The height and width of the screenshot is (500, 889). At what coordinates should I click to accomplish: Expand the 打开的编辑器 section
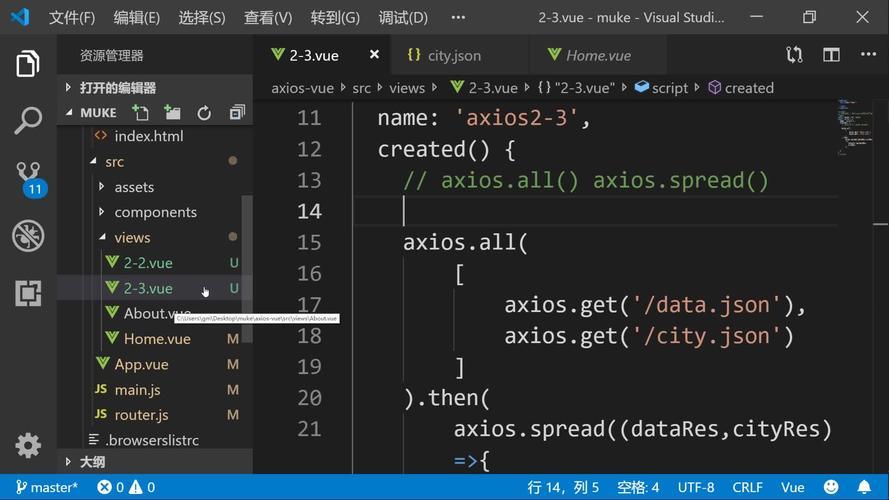(x=155, y=88)
